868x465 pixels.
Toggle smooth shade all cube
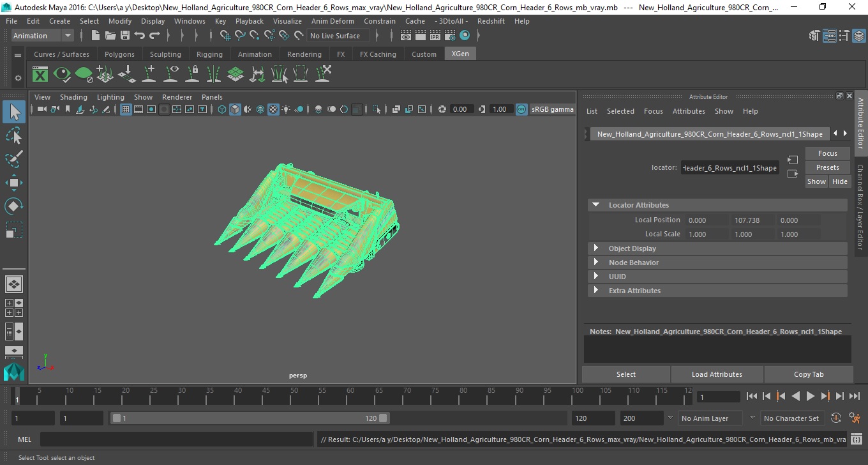click(235, 109)
